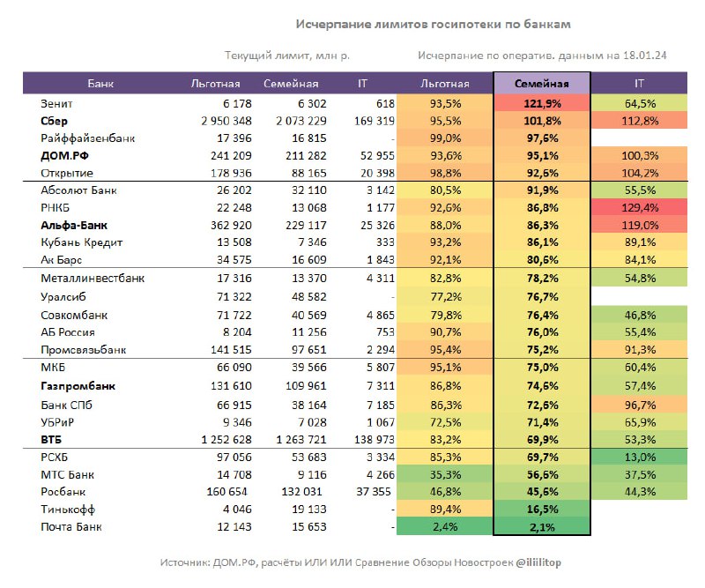Click the Газпромбанк row label
Image resolution: width=705 pixels, height=588 pixels.
78,386
